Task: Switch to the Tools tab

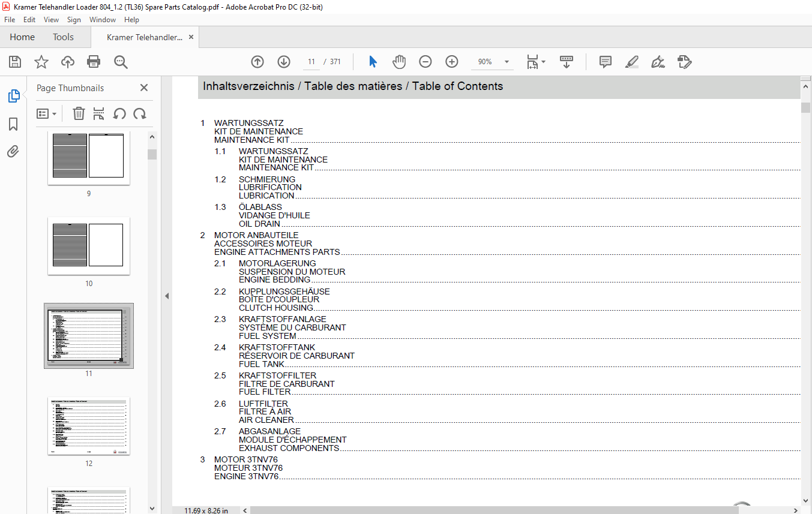Action: 63,37
